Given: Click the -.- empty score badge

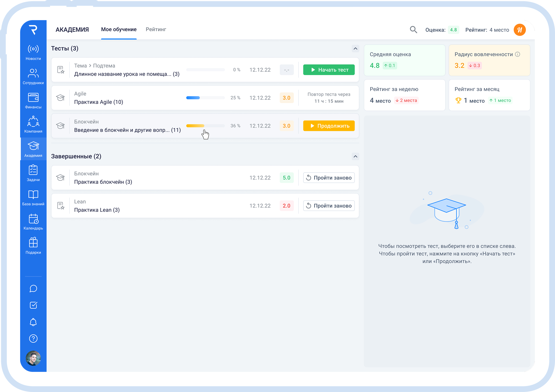Looking at the screenshot, I should coord(286,70).
